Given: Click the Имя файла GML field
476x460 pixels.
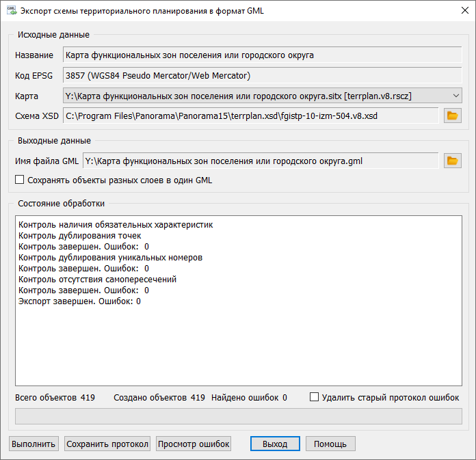Looking at the screenshot, I should click(x=260, y=161).
